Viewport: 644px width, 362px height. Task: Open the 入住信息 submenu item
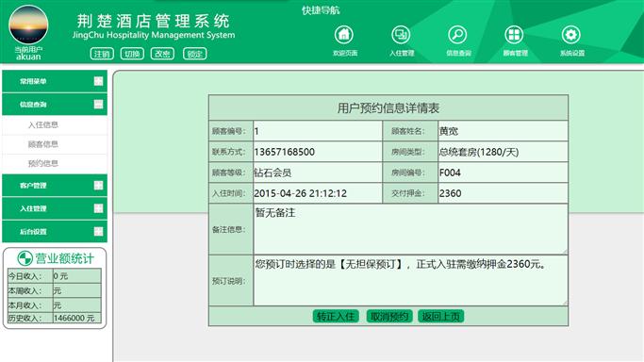[43, 124]
